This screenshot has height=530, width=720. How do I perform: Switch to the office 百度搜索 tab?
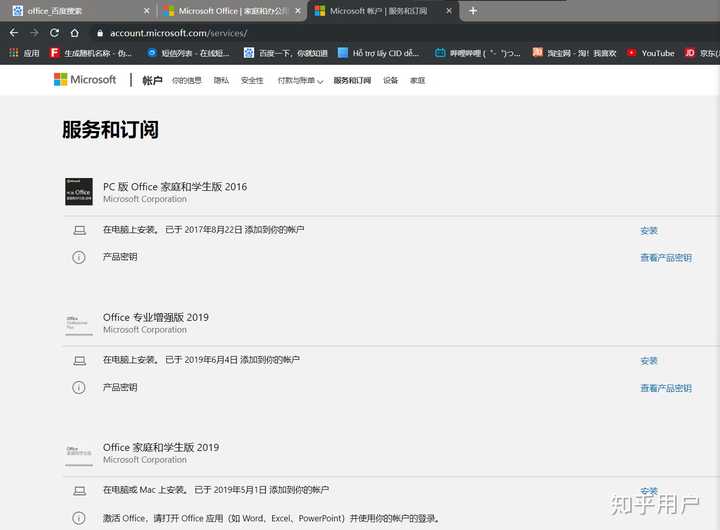[x=78, y=11]
